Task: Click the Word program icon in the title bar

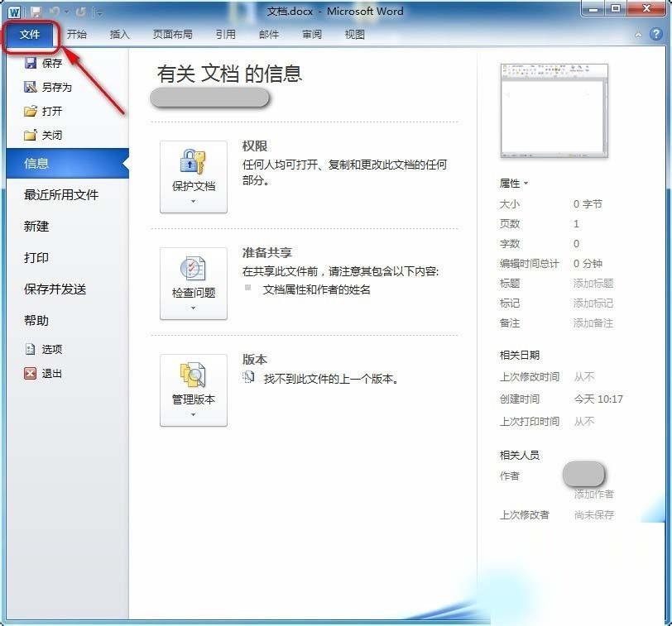Action: (x=15, y=11)
